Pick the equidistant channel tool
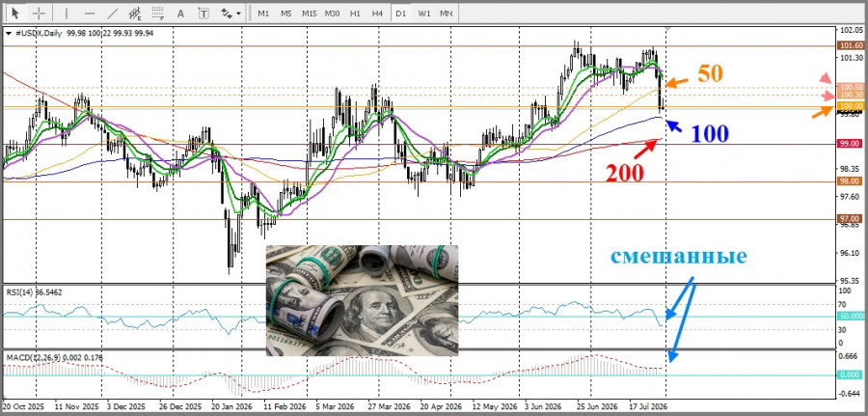Screen dimensions: 868x416 click(135, 13)
